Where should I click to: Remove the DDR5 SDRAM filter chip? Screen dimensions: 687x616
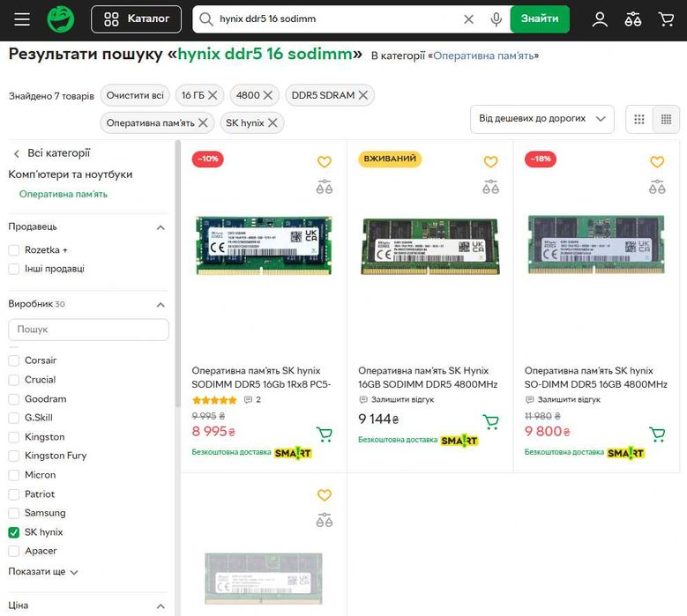coord(363,95)
